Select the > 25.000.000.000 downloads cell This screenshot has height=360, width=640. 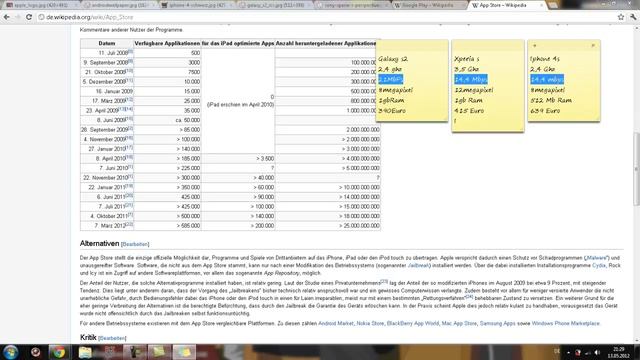pos(328,226)
